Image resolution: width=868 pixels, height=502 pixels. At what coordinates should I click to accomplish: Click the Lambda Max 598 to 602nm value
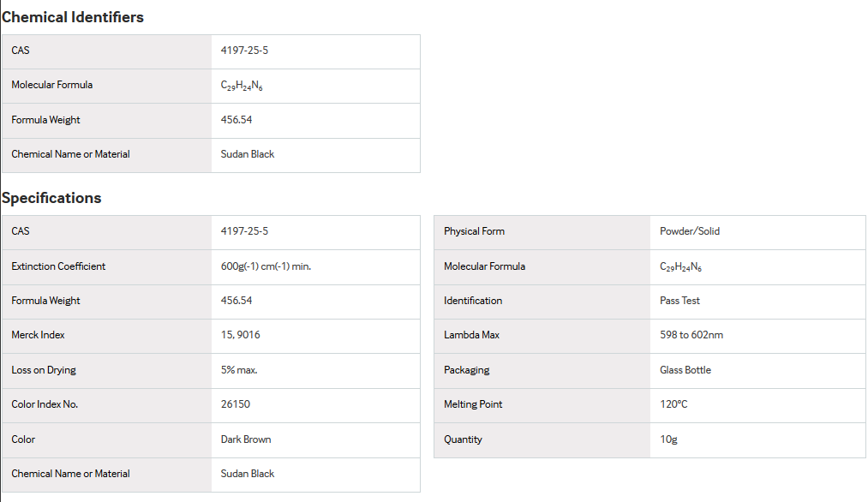pyautogui.click(x=691, y=335)
